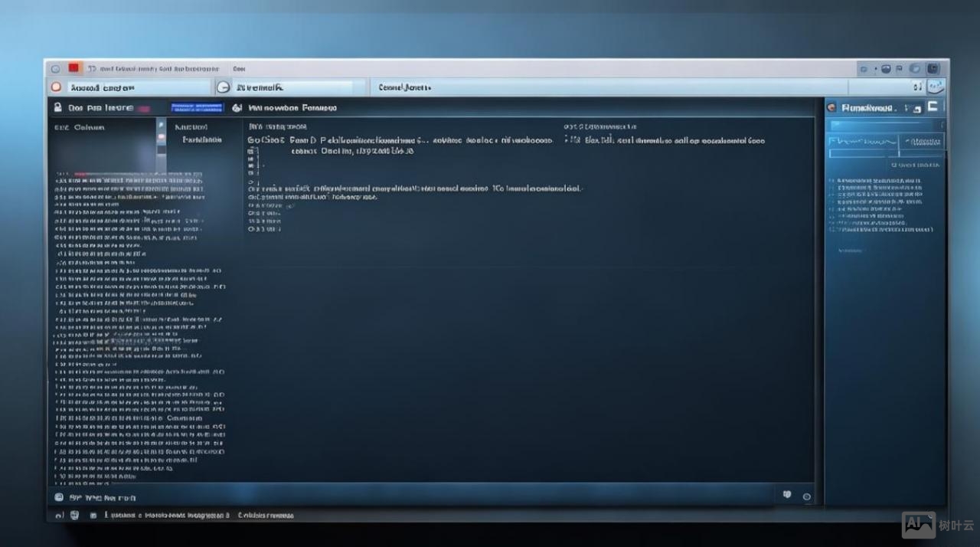Click the round icon at left of bottom status bar

point(58,497)
